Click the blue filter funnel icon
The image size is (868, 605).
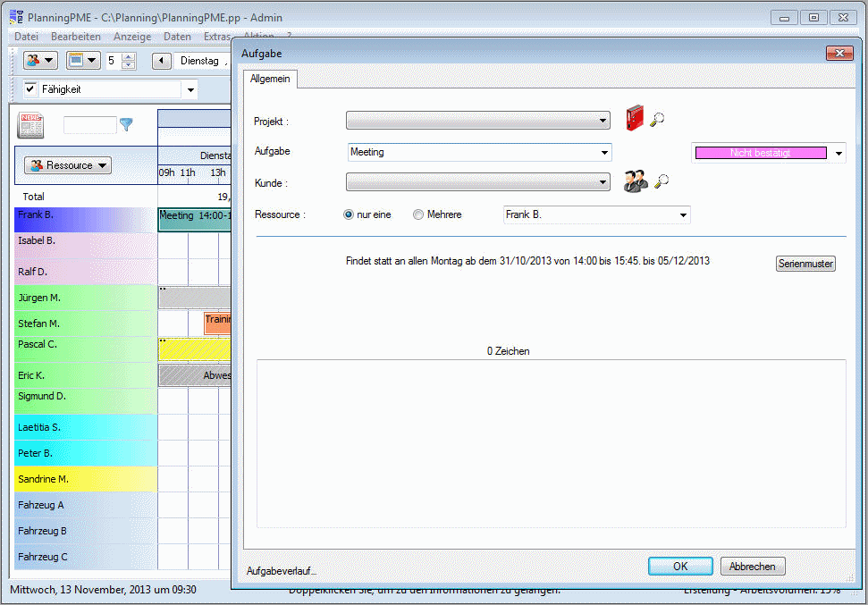coord(126,124)
